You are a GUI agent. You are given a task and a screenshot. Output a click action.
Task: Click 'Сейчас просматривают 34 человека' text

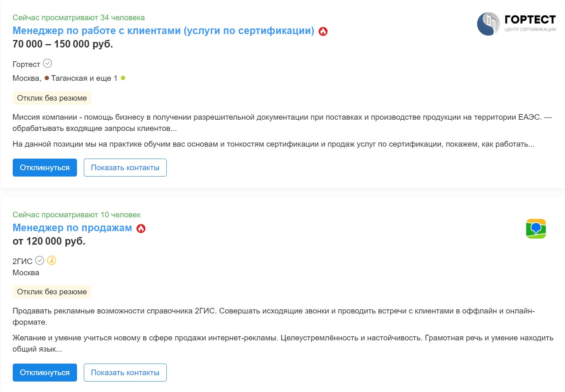79,18
